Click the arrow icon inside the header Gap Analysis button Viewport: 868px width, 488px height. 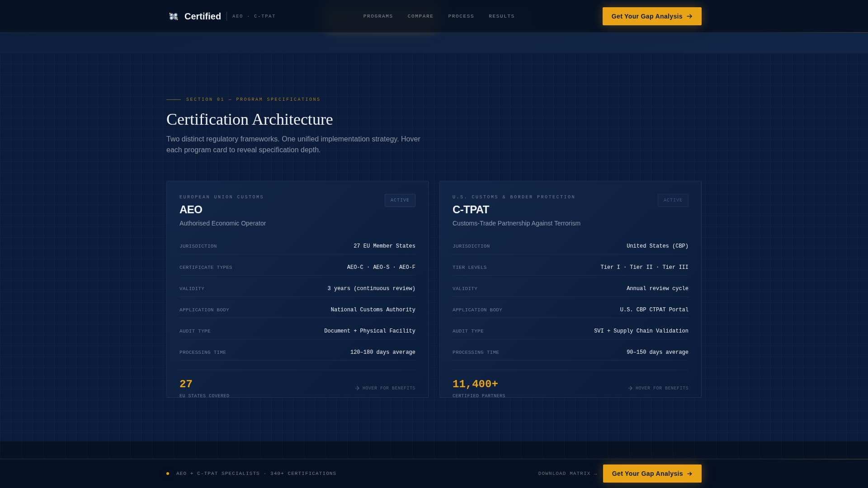tap(689, 16)
